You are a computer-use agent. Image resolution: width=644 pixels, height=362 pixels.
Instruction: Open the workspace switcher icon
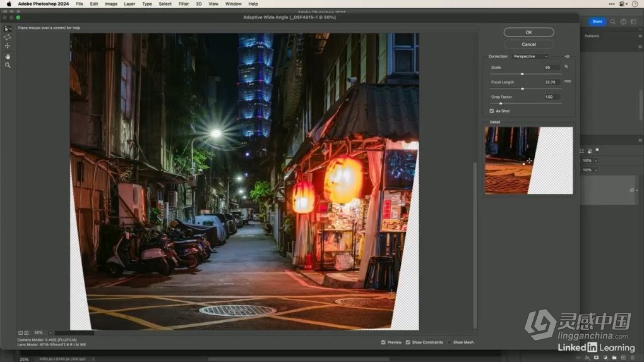634,21
